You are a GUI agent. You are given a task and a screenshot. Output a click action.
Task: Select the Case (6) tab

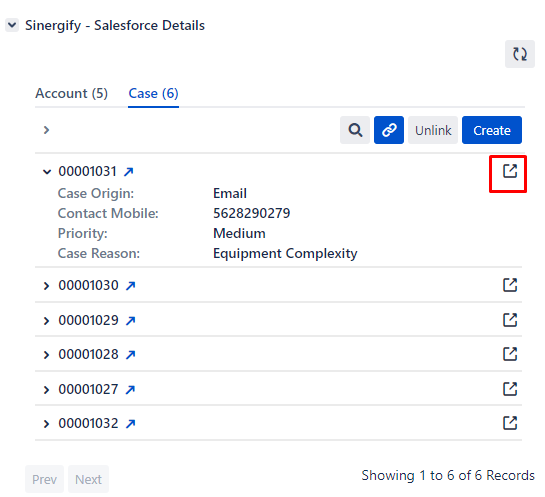click(x=153, y=93)
